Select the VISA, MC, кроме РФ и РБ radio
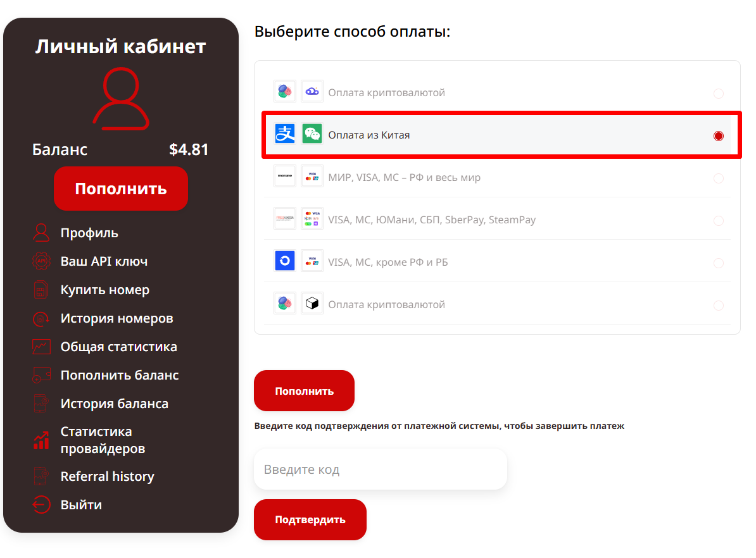 coord(719,263)
